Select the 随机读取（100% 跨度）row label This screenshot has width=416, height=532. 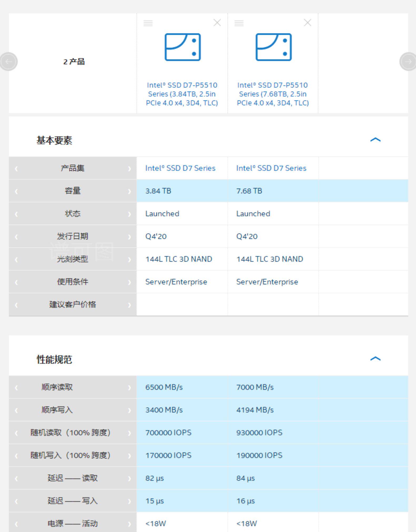(x=70, y=433)
